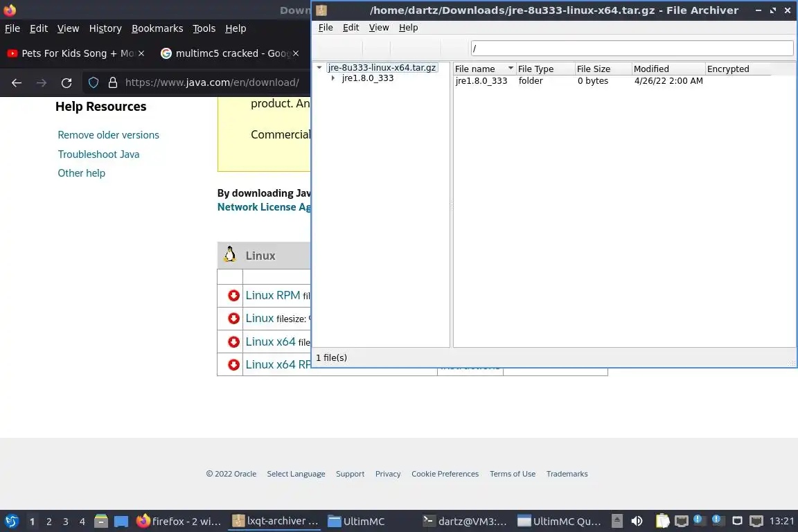This screenshot has height=532, width=798.
Task: Go back with Firefox's back arrow
Action: [x=17, y=82]
